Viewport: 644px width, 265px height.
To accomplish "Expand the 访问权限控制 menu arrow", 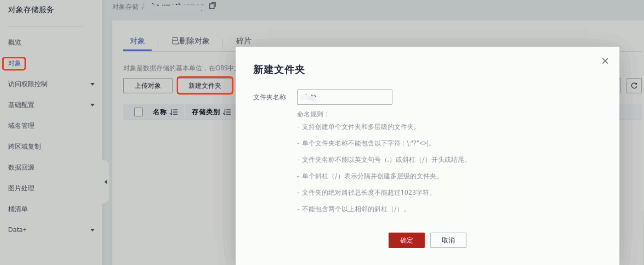I will [93, 84].
